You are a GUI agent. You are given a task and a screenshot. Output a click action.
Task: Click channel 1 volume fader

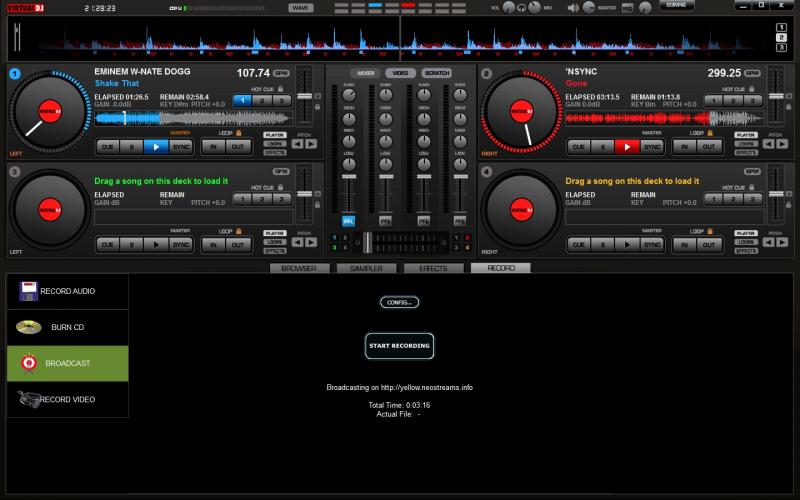348,177
